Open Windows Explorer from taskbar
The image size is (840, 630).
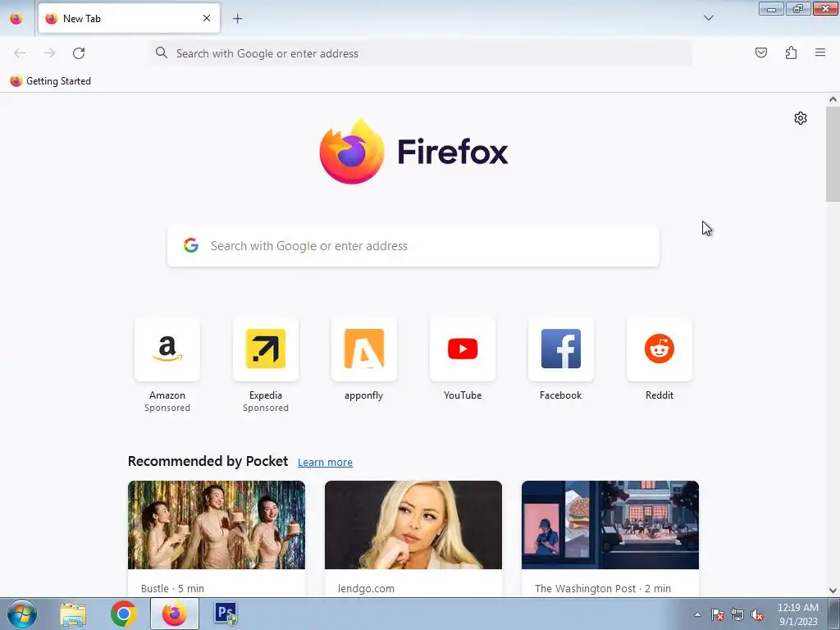73,614
